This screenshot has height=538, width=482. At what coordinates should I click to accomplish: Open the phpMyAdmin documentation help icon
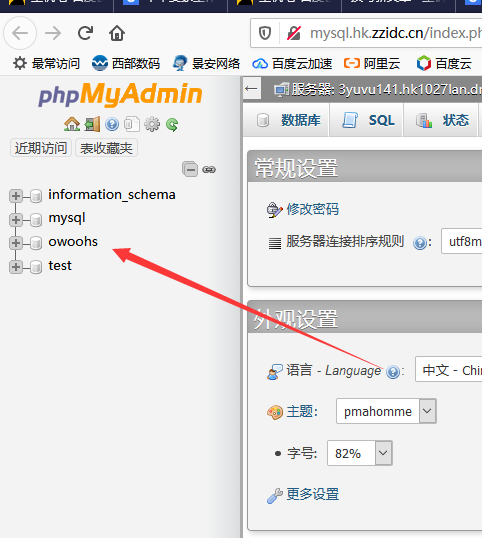click(x=112, y=124)
